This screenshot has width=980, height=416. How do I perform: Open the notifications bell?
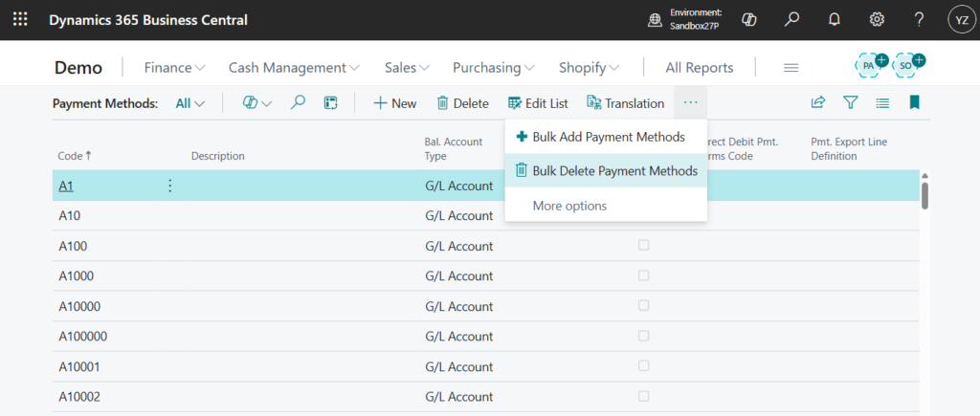click(x=834, y=20)
